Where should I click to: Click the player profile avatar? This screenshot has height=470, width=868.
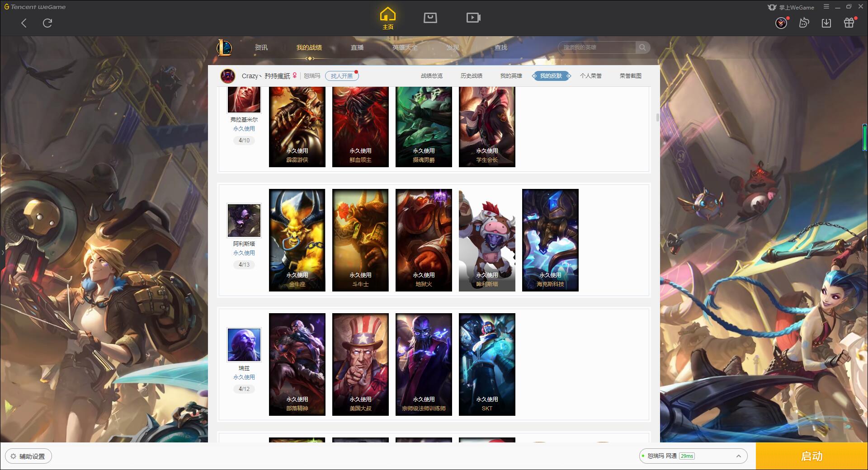click(x=228, y=76)
